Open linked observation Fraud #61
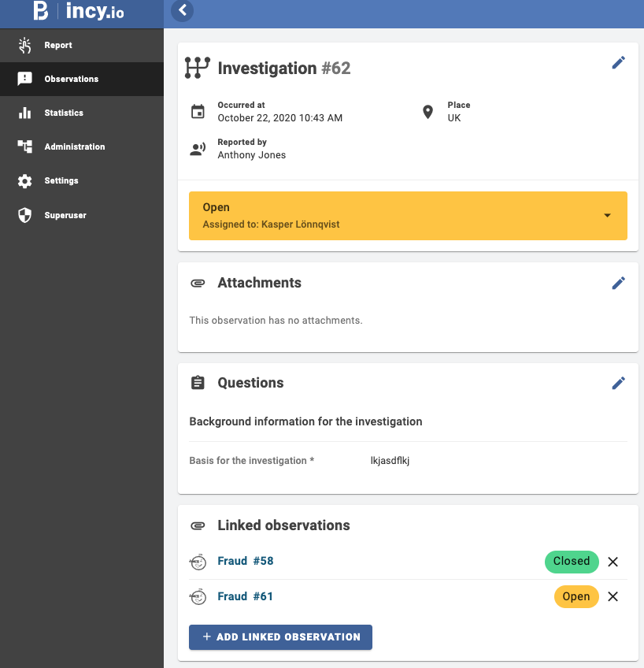The image size is (644, 668). (x=245, y=596)
